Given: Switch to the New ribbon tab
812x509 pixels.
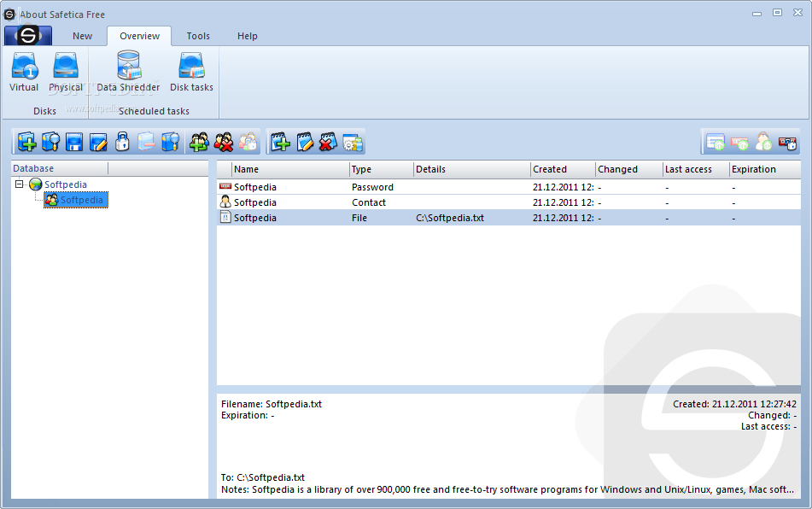Looking at the screenshot, I should coord(82,36).
